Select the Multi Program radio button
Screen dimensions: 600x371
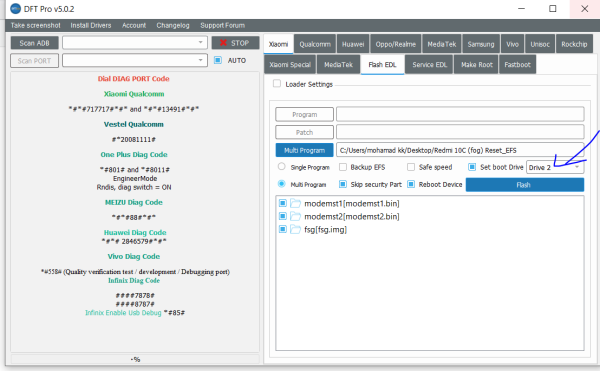[282, 184]
